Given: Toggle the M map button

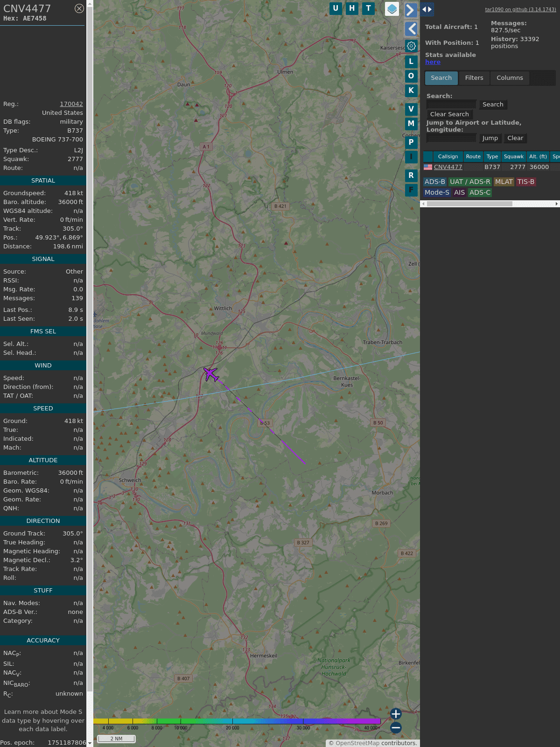Looking at the screenshot, I should click(411, 124).
